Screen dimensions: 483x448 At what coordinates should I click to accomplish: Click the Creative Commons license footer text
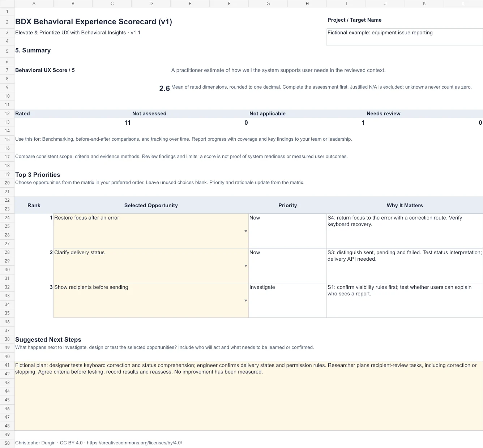tap(99, 443)
